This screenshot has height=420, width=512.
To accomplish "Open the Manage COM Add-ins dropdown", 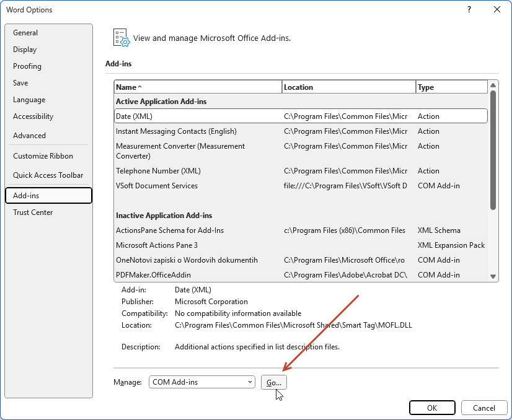I will 202,382.
